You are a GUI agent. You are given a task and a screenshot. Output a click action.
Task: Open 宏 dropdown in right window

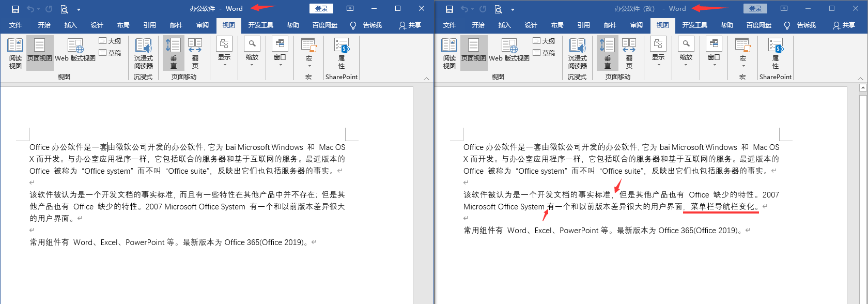742,52
